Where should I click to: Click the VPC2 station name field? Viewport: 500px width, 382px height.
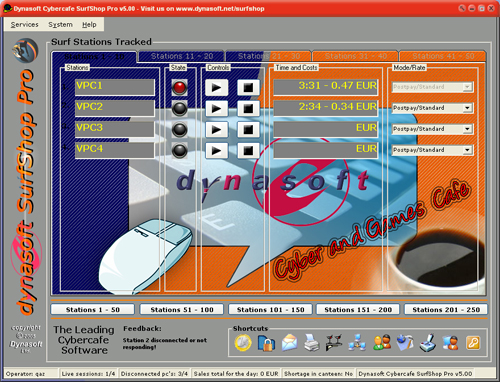(115, 108)
